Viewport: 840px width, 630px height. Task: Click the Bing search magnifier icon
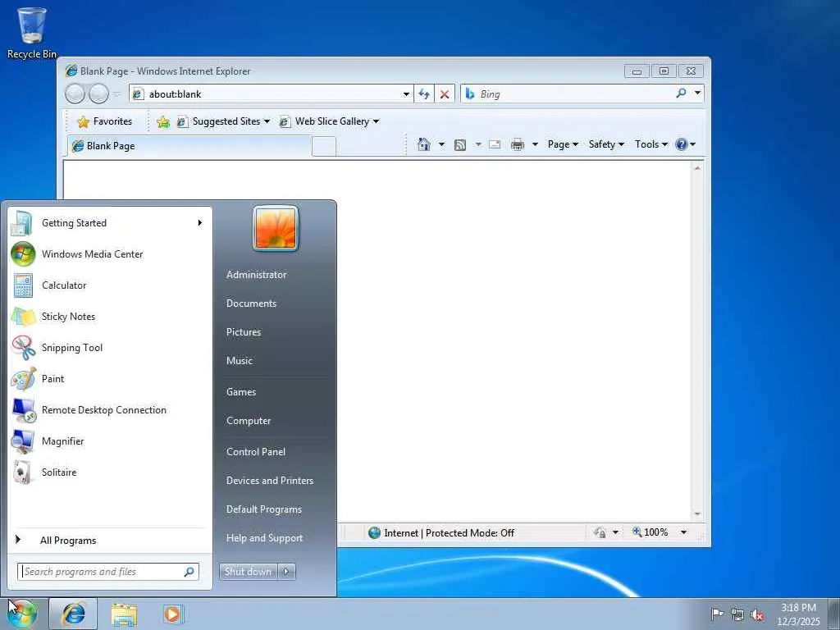681,94
